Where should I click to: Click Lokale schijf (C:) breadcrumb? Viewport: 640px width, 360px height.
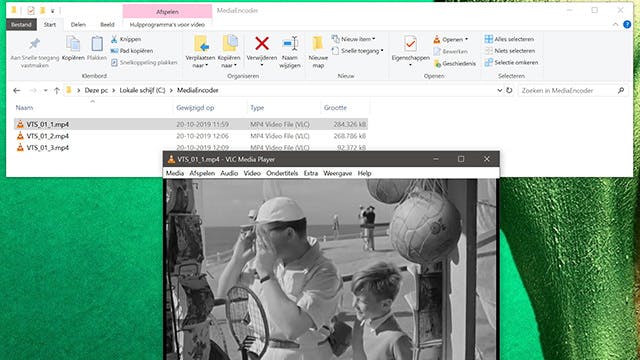142,90
